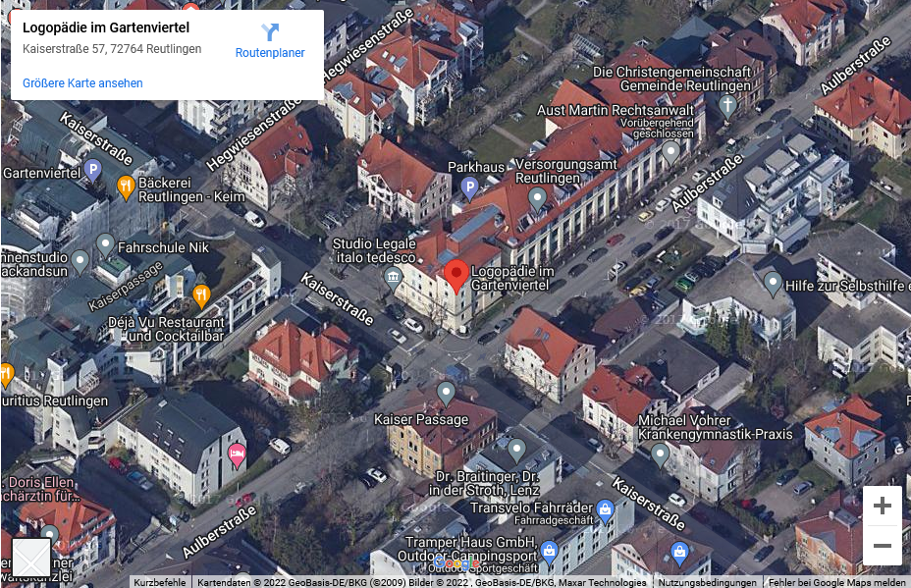Click address Kaiserstraße 57, 72764 Reutlingen

tap(112, 49)
